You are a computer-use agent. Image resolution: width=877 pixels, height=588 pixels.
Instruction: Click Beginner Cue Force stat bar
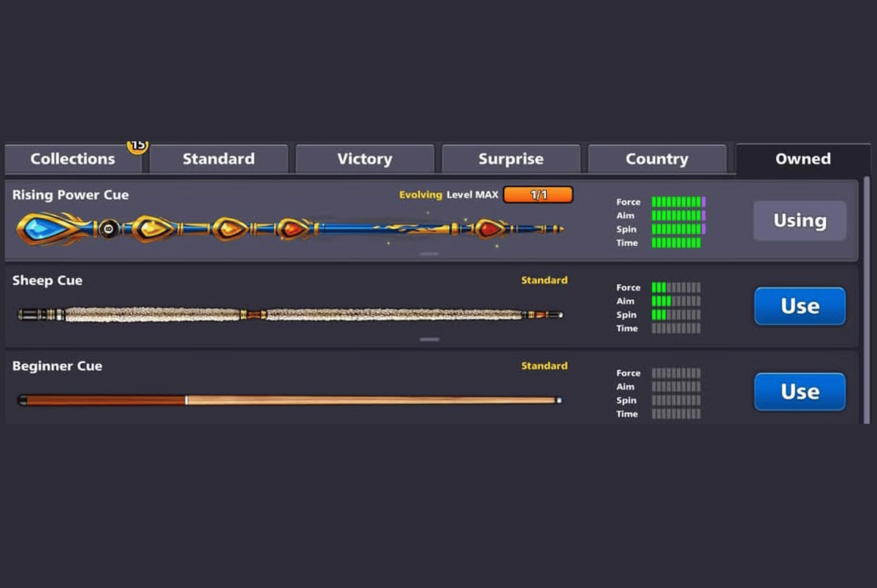(676, 373)
